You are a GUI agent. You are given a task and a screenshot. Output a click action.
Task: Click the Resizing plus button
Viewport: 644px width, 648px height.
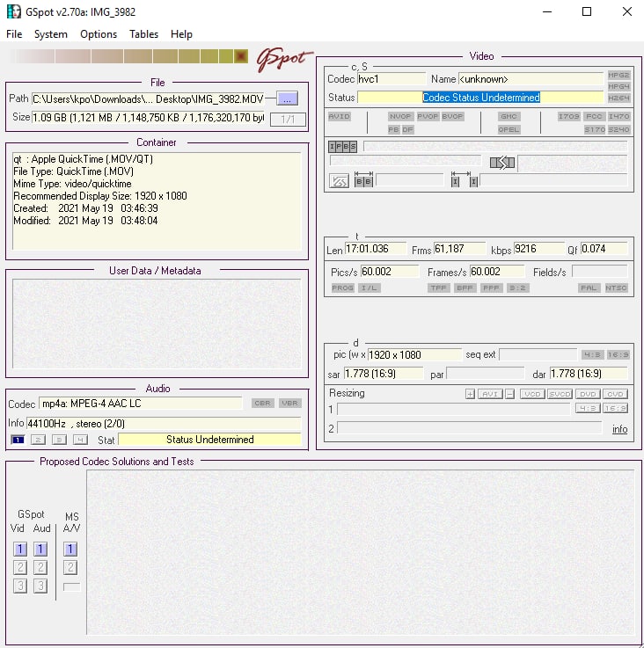click(x=471, y=394)
